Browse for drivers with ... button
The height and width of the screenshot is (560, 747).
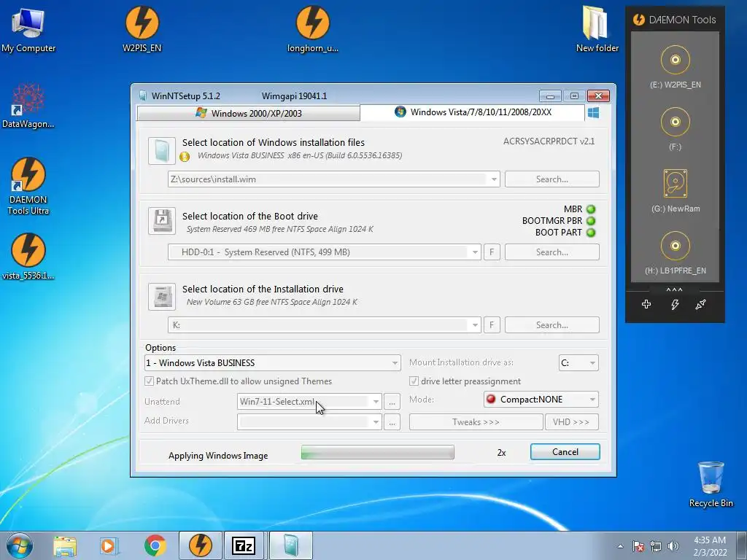(x=392, y=422)
